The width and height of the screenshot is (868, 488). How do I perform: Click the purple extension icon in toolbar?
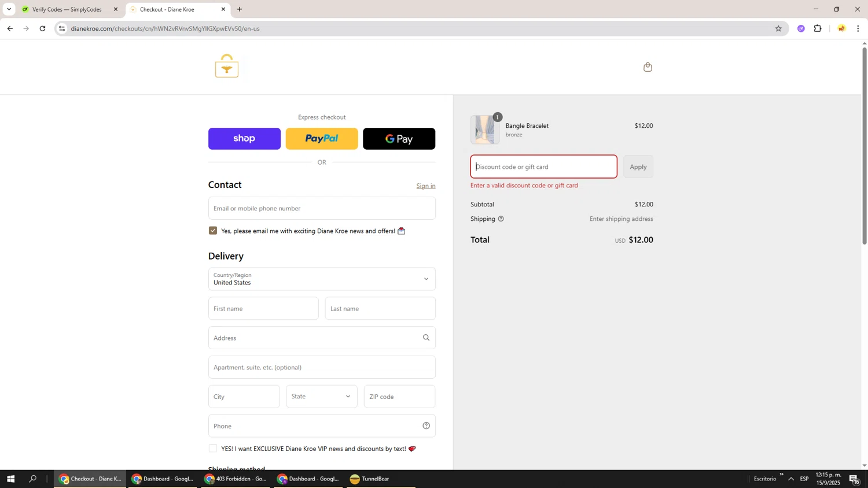pos(801,28)
